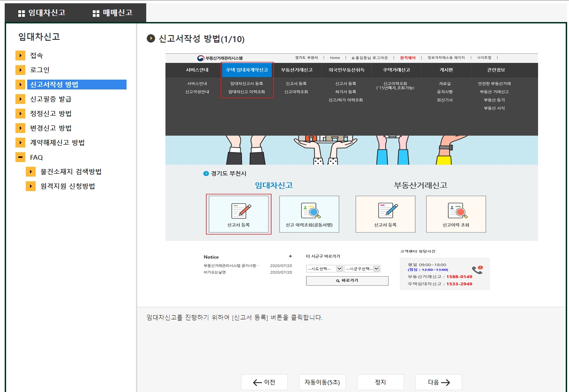Viewport: 569px width, 392px height.
Task: Click the 임대차신고 이력조회 submenu link
Action: 247,92
